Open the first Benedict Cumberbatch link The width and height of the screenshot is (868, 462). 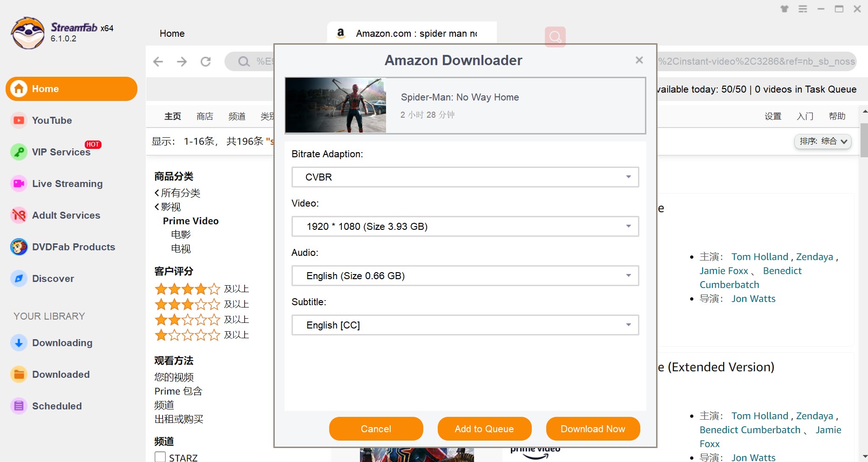click(751, 278)
